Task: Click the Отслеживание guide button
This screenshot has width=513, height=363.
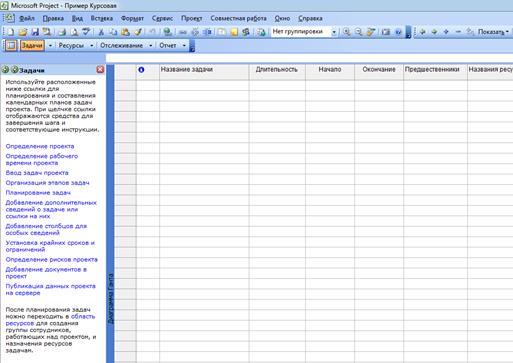Action: click(121, 45)
